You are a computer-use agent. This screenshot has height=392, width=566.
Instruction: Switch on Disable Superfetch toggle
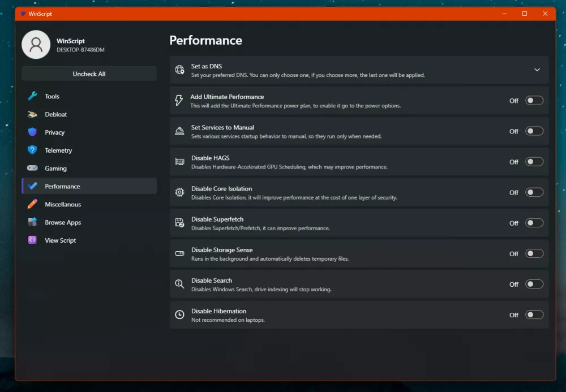click(x=534, y=223)
